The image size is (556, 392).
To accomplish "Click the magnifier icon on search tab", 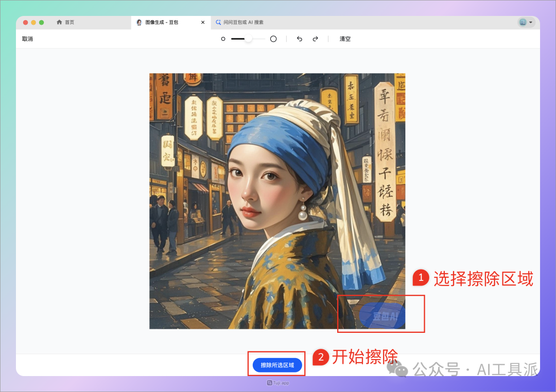I will tap(218, 22).
